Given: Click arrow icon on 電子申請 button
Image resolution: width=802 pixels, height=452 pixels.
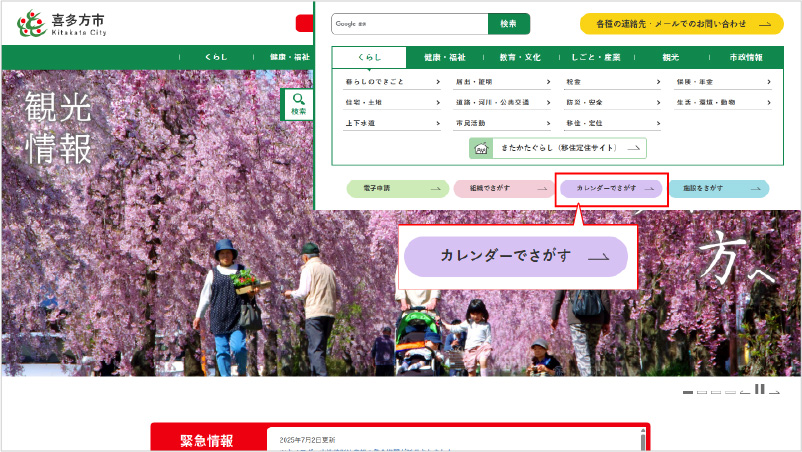Looking at the screenshot, I should pos(435,188).
